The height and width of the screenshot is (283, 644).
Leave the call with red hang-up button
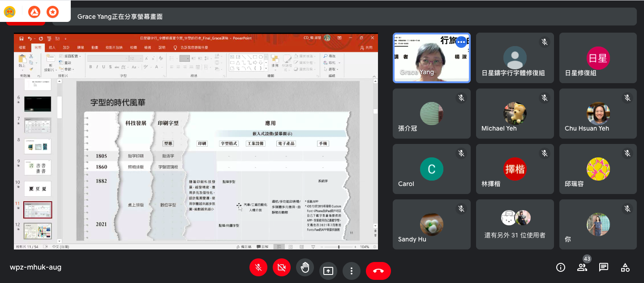click(x=378, y=271)
